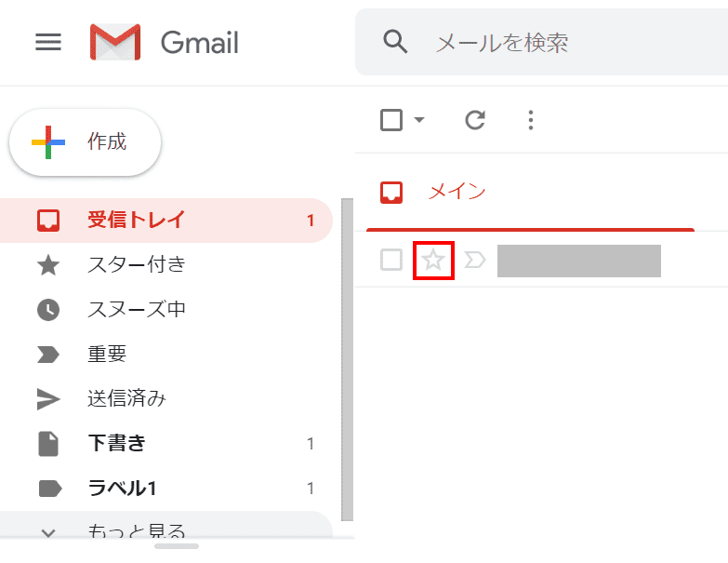Open ラベル1 label

pos(166,488)
